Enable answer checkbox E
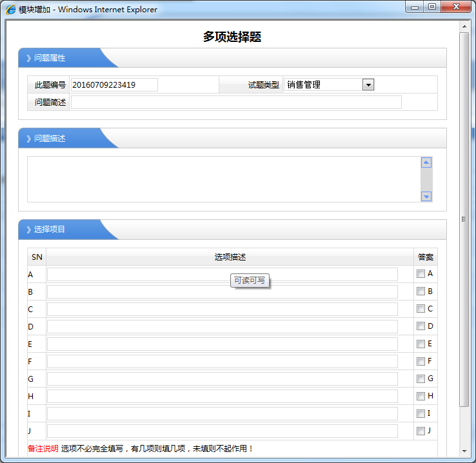Screen dimensions: 476x463 421,344
